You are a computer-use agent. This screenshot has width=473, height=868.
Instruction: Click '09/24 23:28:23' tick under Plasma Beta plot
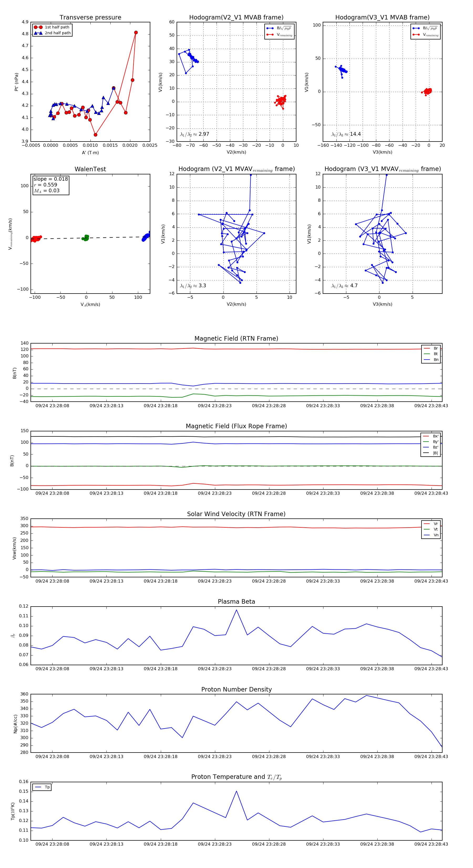[x=214, y=669]
